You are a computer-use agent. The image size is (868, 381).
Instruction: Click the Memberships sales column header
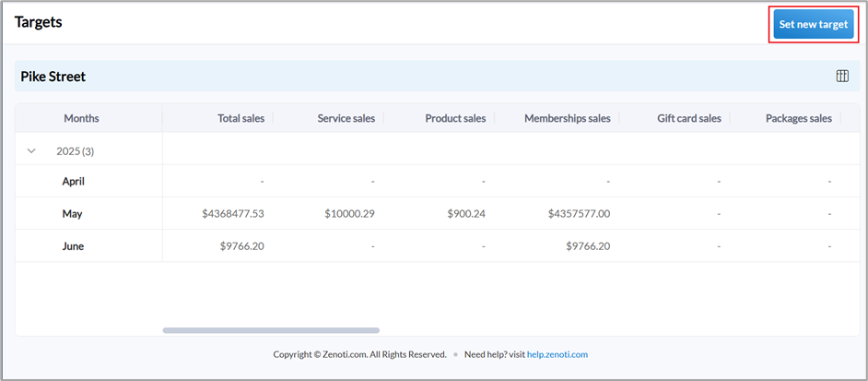pos(567,118)
